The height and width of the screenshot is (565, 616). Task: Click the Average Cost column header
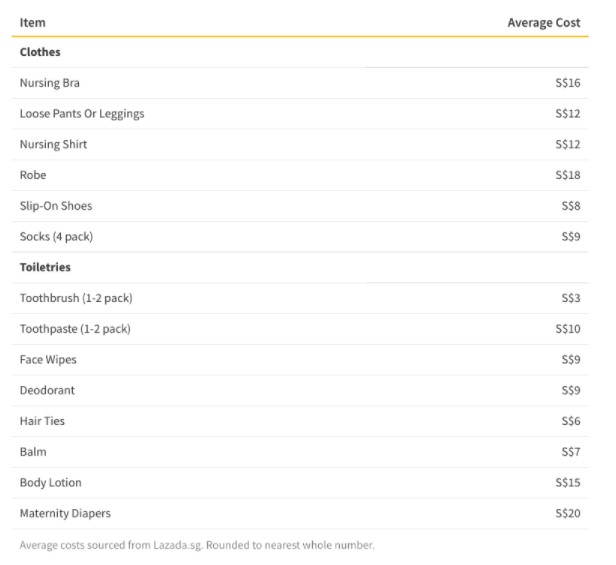(543, 22)
